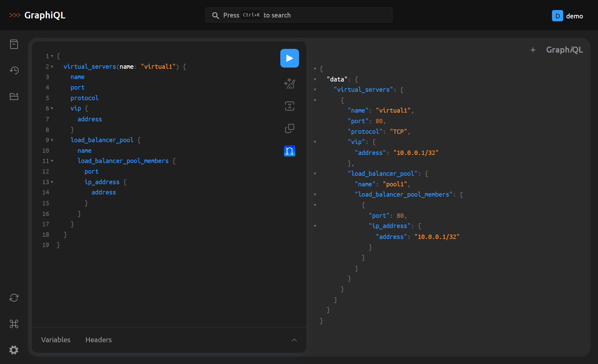Expand the variables editor with the chevron
The width and height of the screenshot is (598, 364).
tap(294, 340)
